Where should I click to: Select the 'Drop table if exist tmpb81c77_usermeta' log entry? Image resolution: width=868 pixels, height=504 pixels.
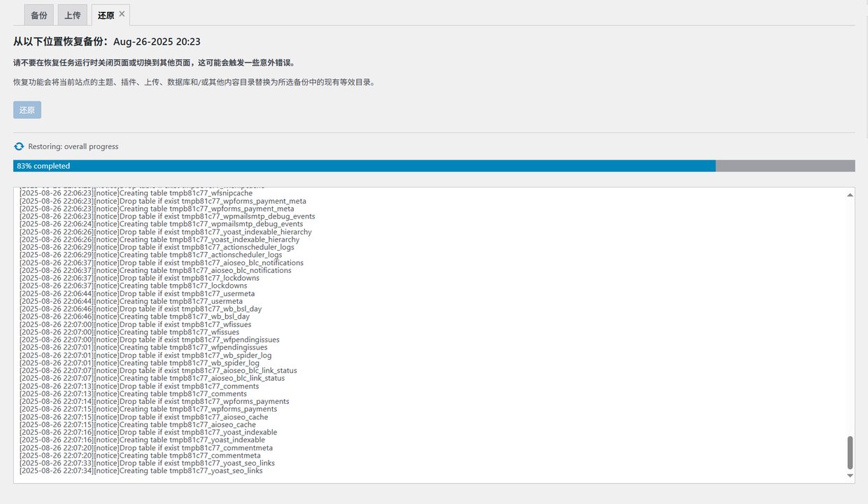click(137, 294)
